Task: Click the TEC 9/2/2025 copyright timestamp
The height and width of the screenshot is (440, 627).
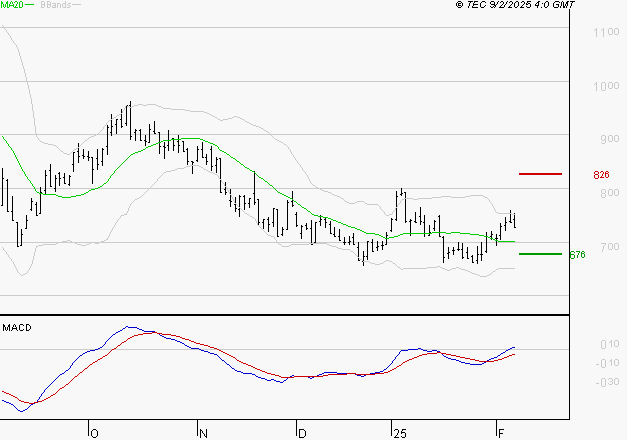Action: [x=515, y=5]
